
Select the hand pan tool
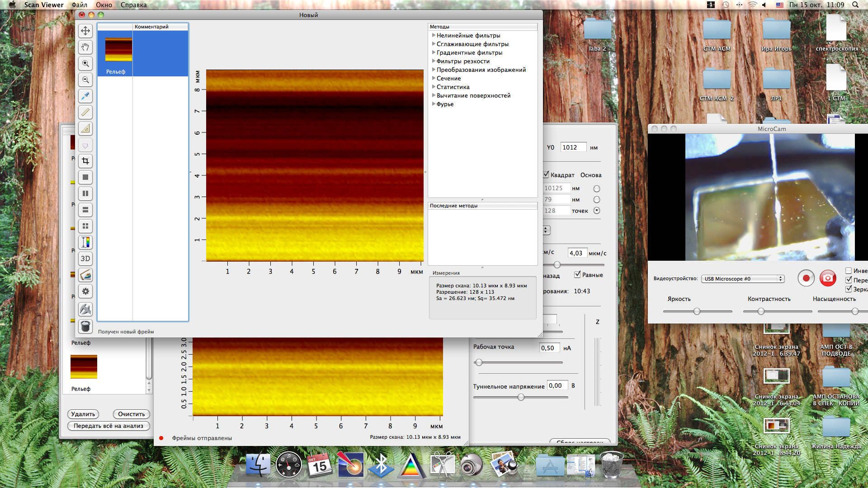tap(85, 47)
